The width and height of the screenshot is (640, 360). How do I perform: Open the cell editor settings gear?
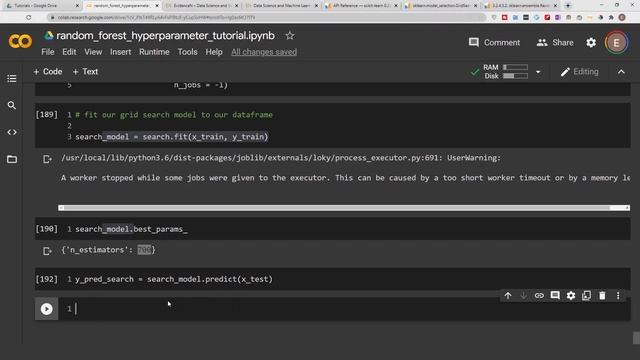click(571, 296)
